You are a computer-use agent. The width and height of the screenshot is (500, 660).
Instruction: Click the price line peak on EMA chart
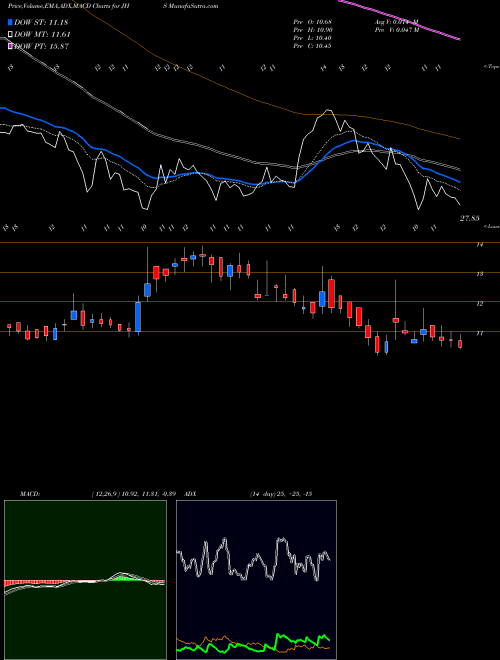click(329, 110)
